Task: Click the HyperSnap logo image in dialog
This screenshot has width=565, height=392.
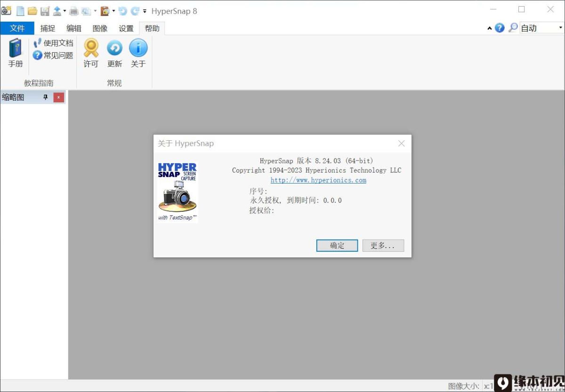Action: [178, 192]
